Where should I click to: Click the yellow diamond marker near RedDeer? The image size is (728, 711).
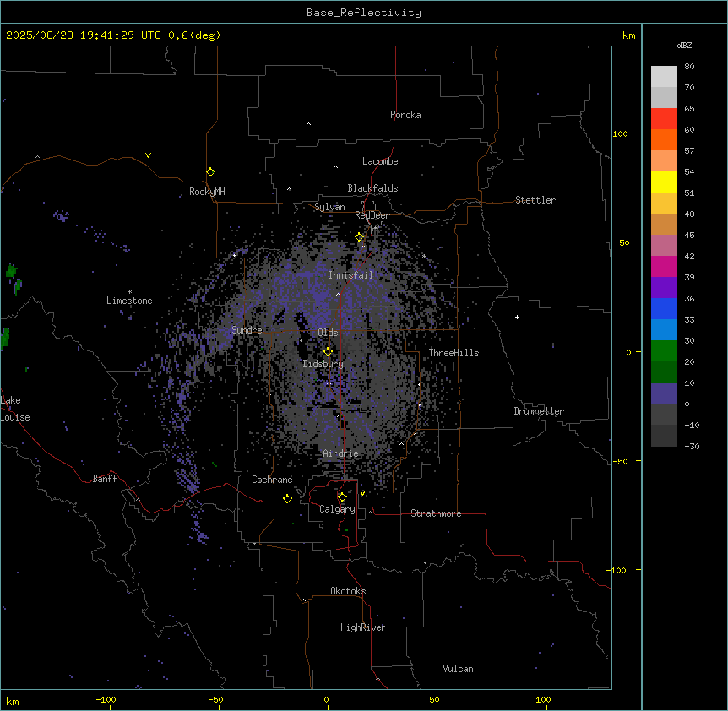[x=360, y=237]
